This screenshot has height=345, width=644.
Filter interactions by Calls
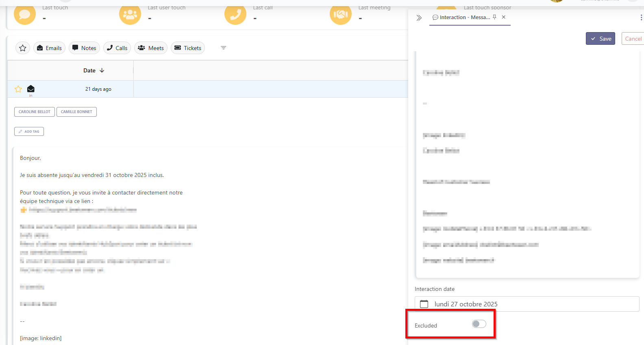point(117,48)
